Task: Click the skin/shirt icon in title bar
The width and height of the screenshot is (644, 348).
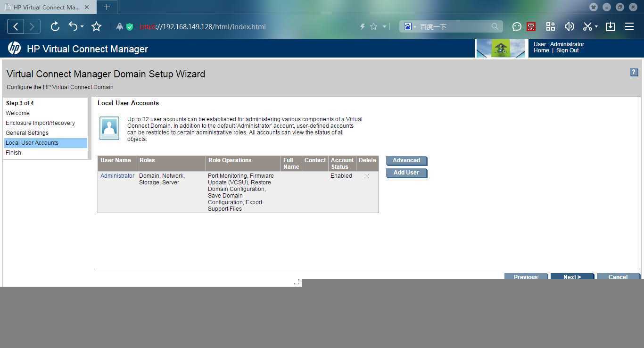Action: (594, 7)
